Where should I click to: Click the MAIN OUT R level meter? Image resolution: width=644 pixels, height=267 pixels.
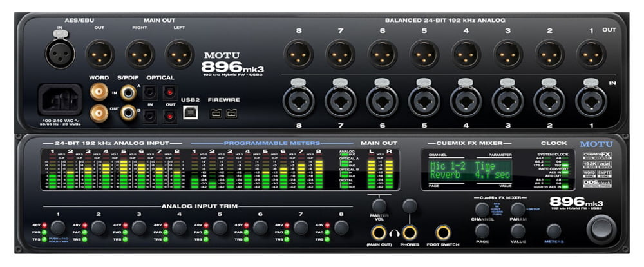390,173
